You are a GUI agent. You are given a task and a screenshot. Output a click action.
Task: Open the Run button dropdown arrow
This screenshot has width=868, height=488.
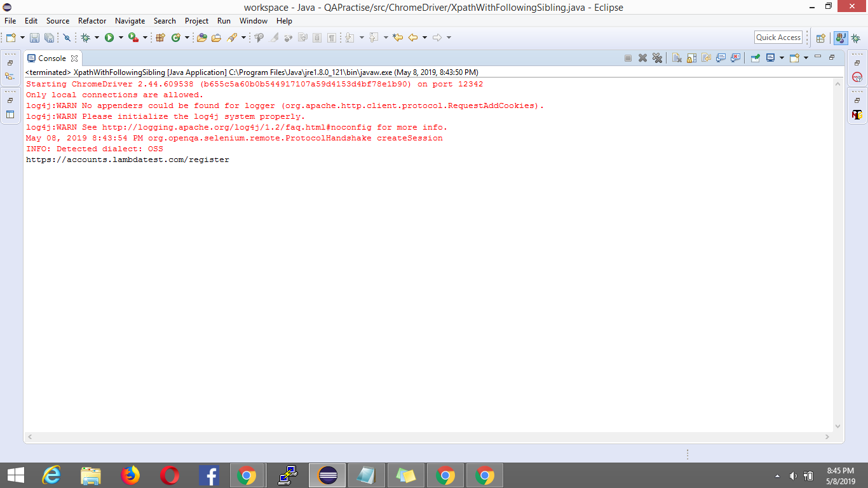(121, 37)
